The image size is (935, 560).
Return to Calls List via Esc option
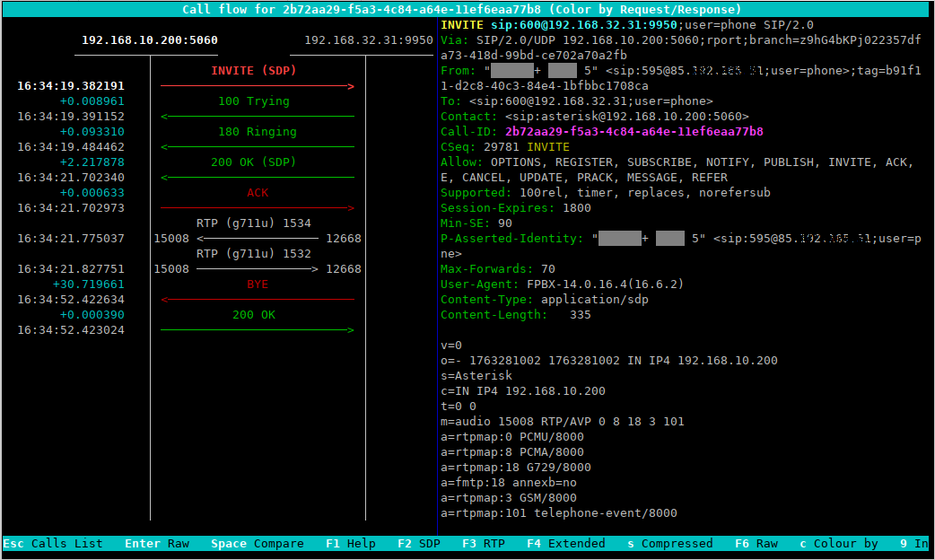tap(53, 544)
